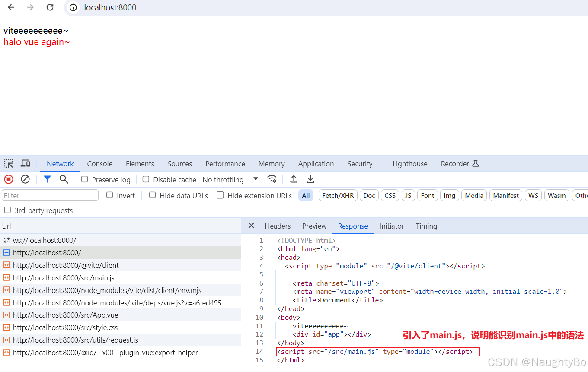Show the Initiator tab
The width and height of the screenshot is (588, 372).
tap(392, 226)
